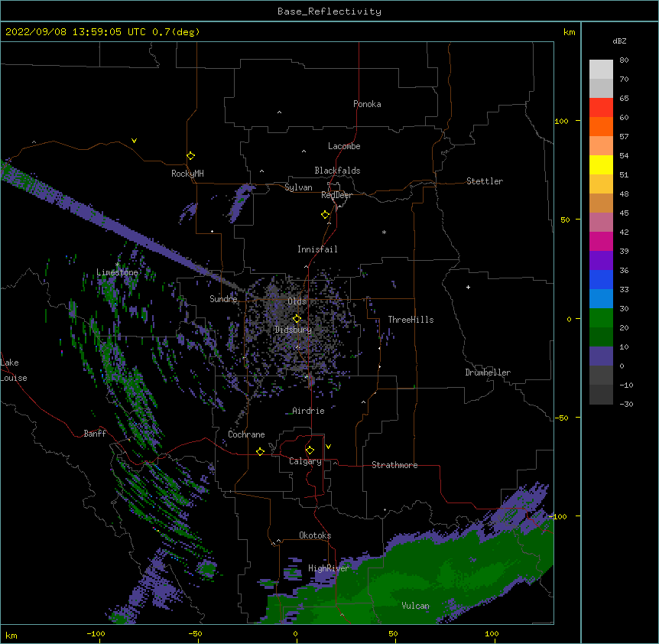Image resolution: width=659 pixels, height=644 pixels.
Task: Click the yellow radar marker below Olds
Action: pyautogui.click(x=297, y=318)
